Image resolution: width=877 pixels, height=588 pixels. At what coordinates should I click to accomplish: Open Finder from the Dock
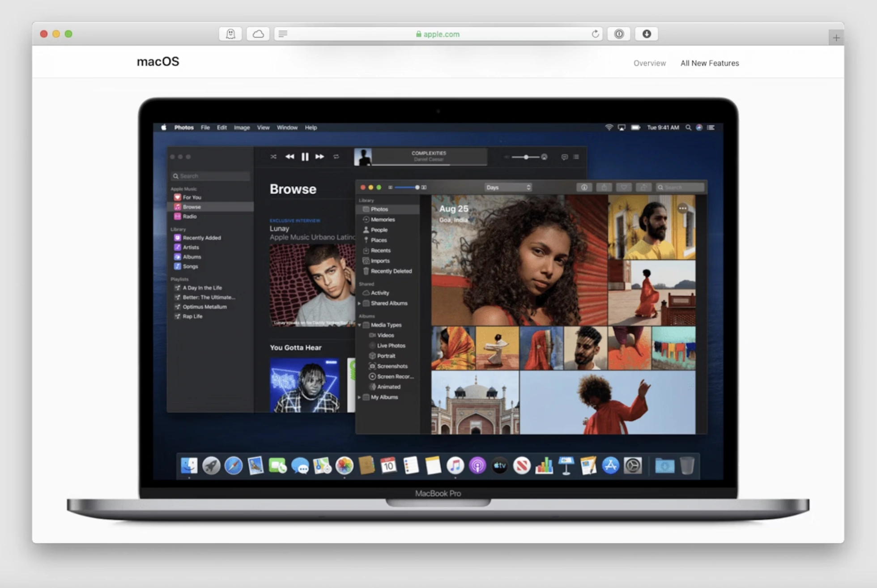[189, 466]
